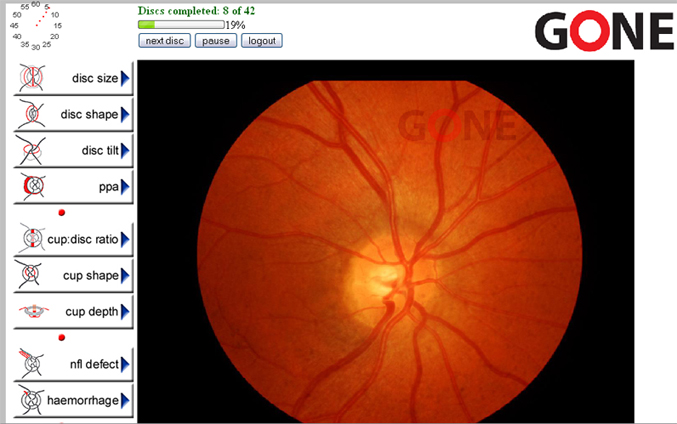This screenshot has height=424, width=677.
Task: Open the ppa label
Action: point(109,187)
